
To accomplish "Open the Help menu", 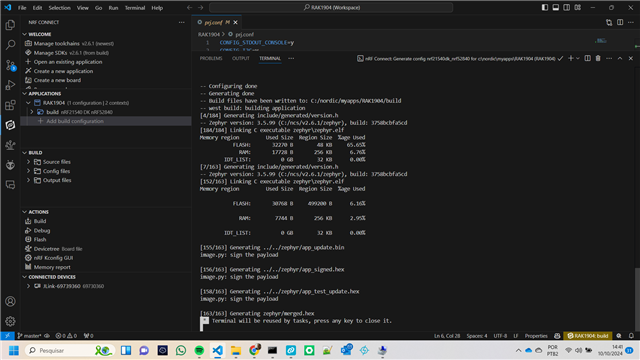I will coord(157,8).
